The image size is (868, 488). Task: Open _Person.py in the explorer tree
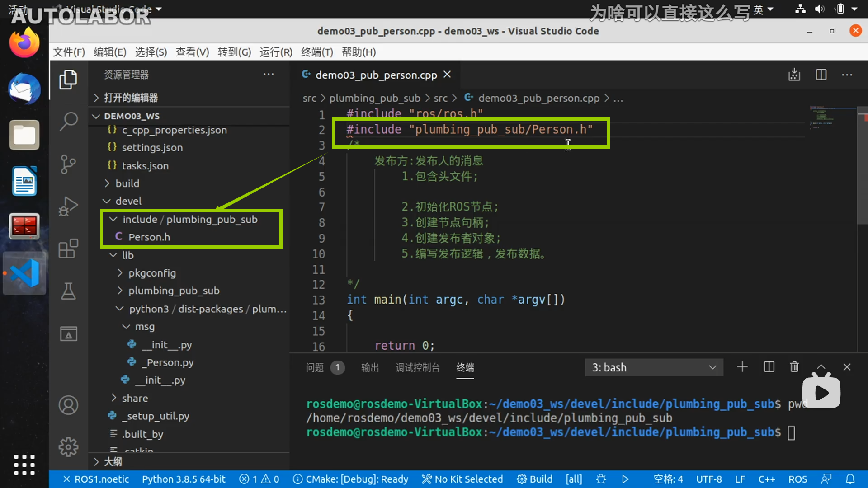point(167,362)
